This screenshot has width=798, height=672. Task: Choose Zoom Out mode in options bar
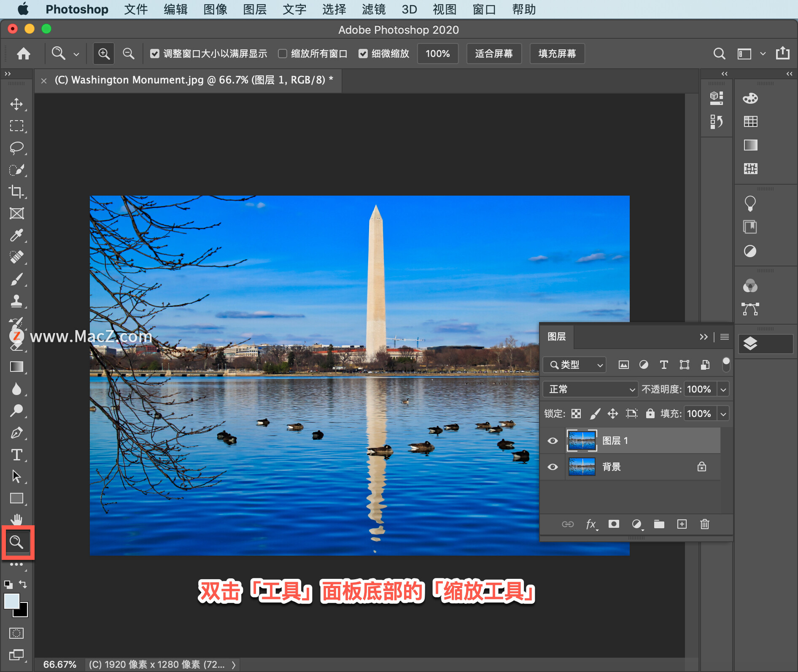(x=128, y=54)
